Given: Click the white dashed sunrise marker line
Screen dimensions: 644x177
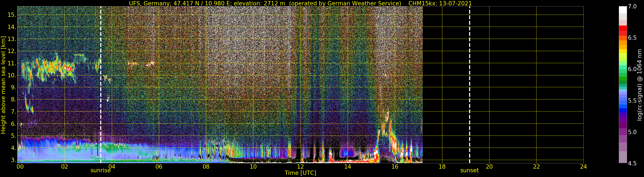Looking at the screenshot, I should (x=101, y=85).
